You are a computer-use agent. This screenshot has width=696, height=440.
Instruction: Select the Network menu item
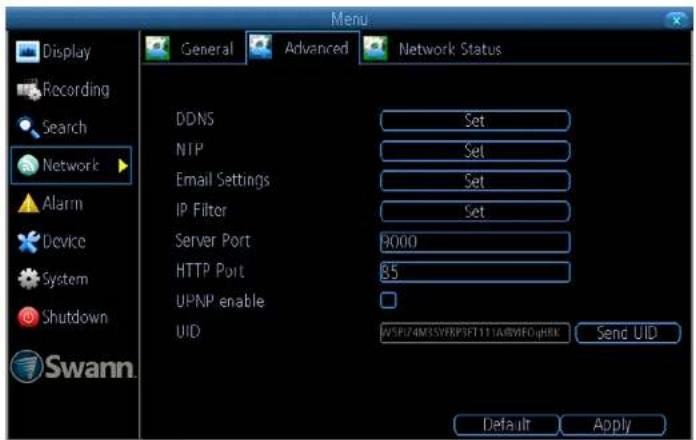coord(71,166)
